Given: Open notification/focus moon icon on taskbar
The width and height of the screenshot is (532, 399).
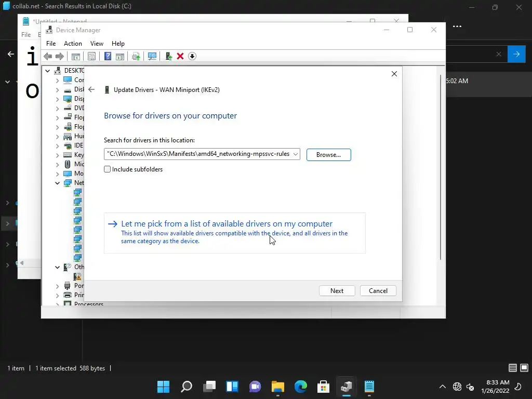Looking at the screenshot, I should 518,387.
